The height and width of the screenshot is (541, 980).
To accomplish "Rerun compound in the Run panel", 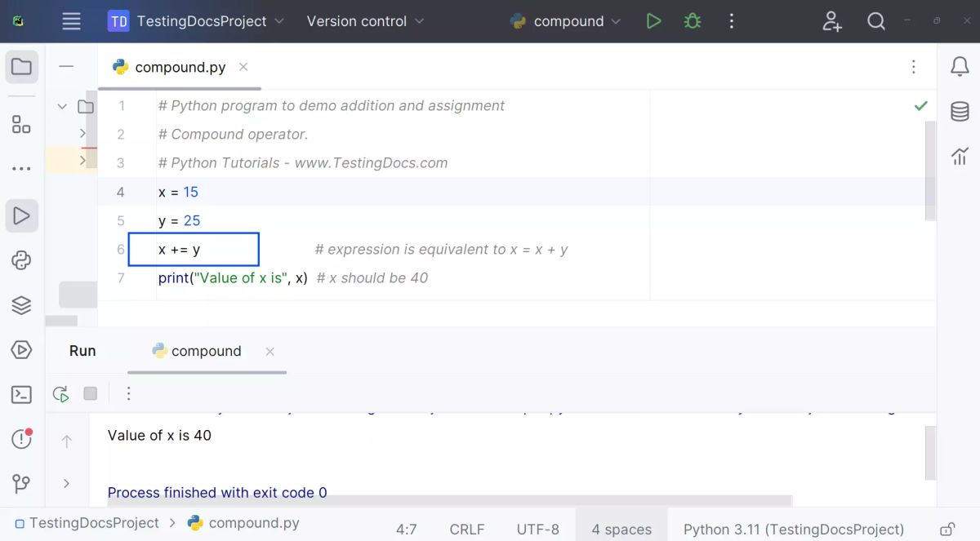I will click(60, 394).
